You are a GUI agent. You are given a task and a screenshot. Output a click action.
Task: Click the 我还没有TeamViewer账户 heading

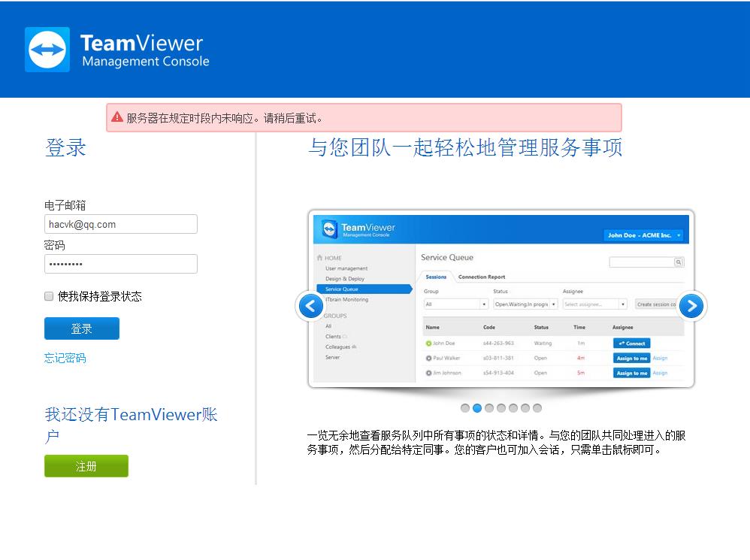(131, 425)
